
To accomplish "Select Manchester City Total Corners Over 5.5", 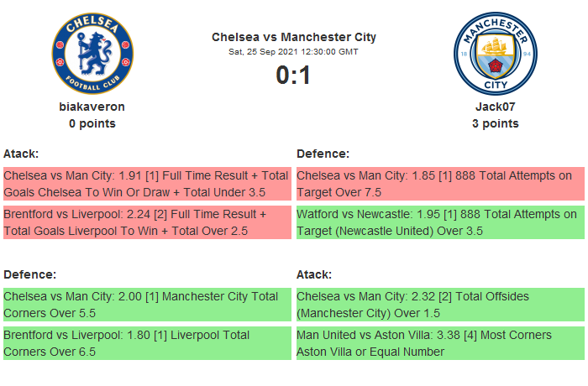I will point(147,305).
